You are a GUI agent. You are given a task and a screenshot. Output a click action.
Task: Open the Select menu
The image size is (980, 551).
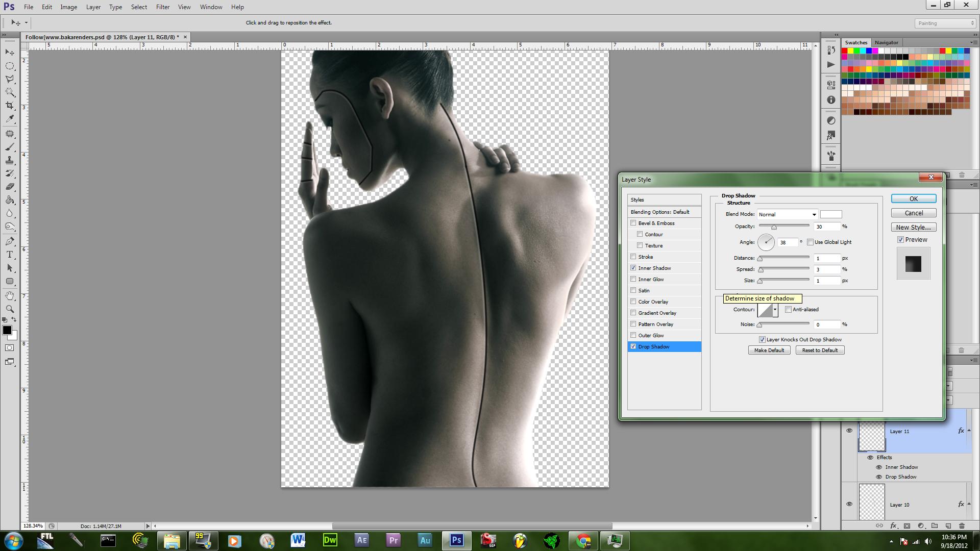pyautogui.click(x=139, y=7)
